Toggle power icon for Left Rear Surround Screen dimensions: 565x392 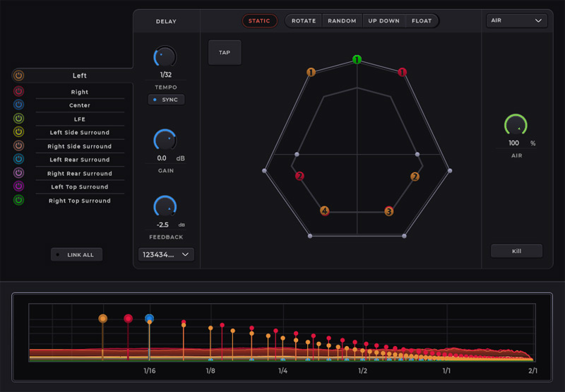(x=18, y=160)
